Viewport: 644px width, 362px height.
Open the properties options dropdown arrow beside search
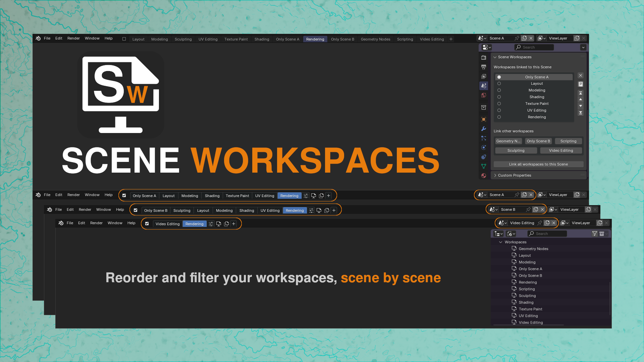[583, 47]
